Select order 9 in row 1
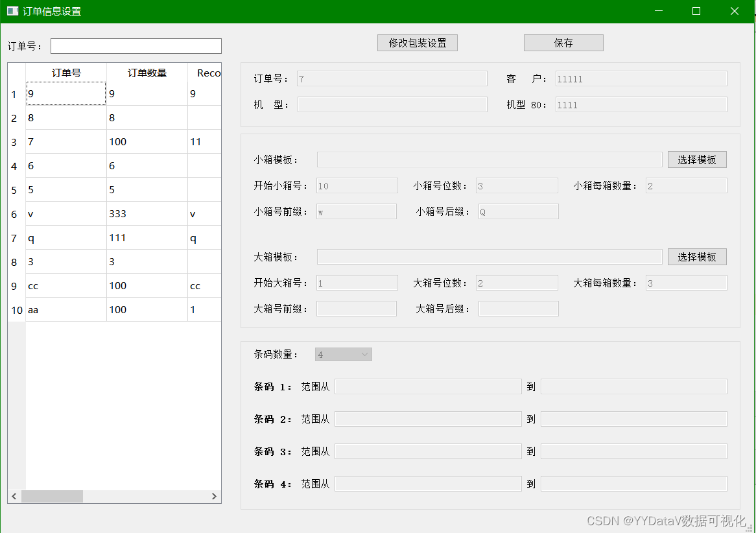The width and height of the screenshot is (756, 533). tap(66, 93)
